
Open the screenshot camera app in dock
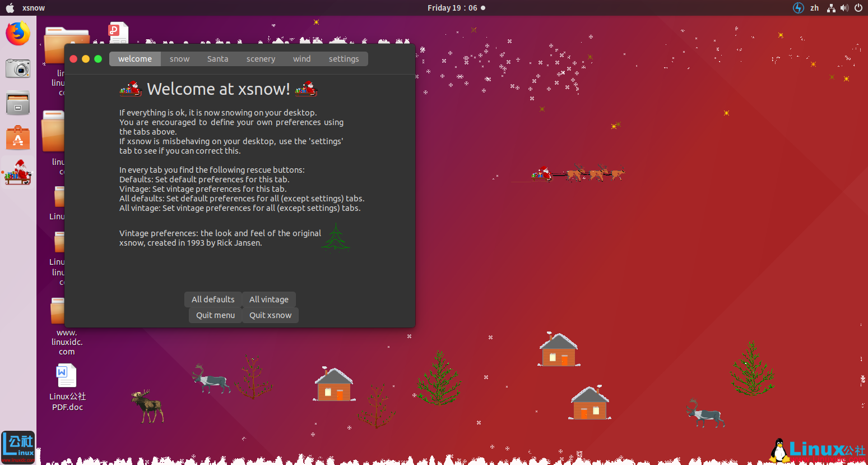[18, 68]
